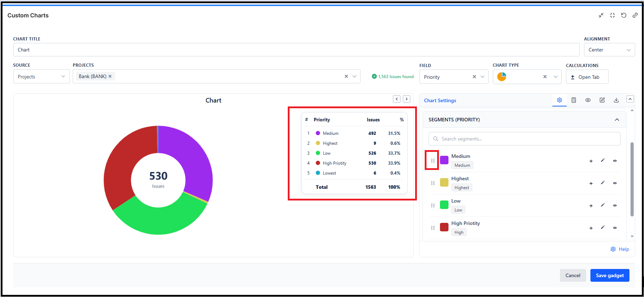Screen dimensions: 644x297
Task: Toggle visibility of the Highest segment
Action: click(x=615, y=183)
